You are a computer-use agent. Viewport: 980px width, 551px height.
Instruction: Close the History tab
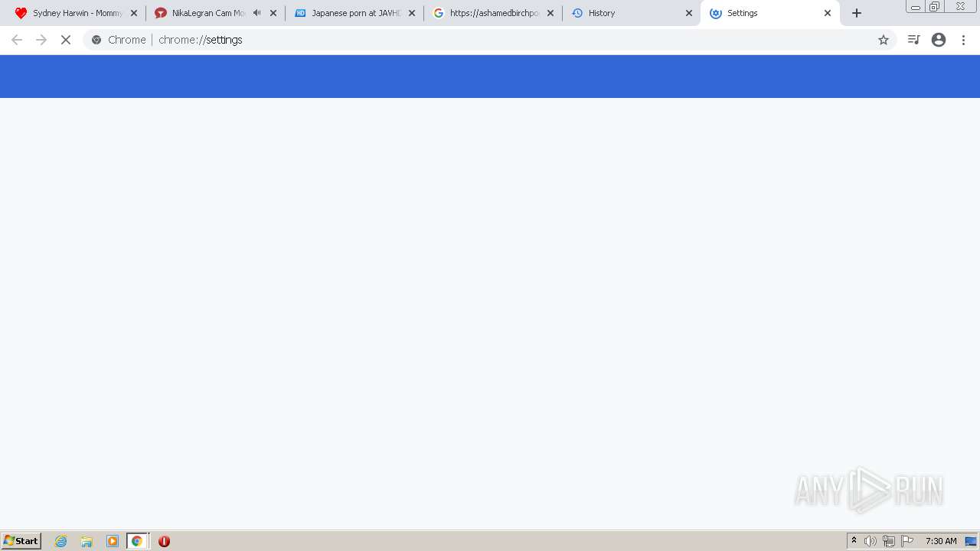[x=689, y=13]
